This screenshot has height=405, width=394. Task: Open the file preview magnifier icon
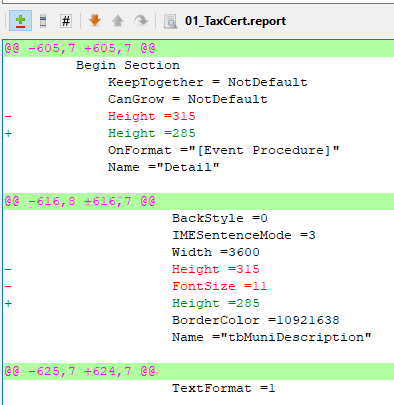[170, 21]
